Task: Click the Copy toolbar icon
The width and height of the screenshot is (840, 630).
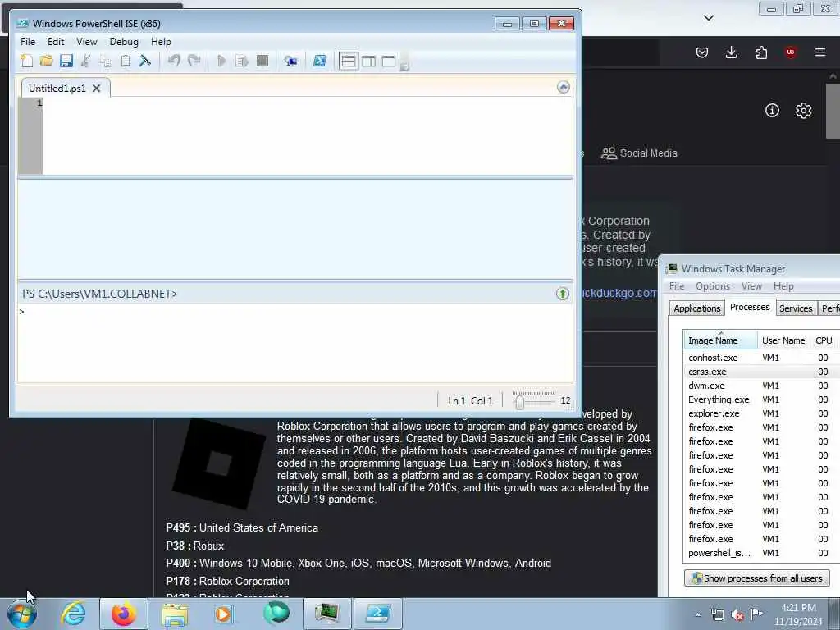Action: pyautogui.click(x=106, y=61)
